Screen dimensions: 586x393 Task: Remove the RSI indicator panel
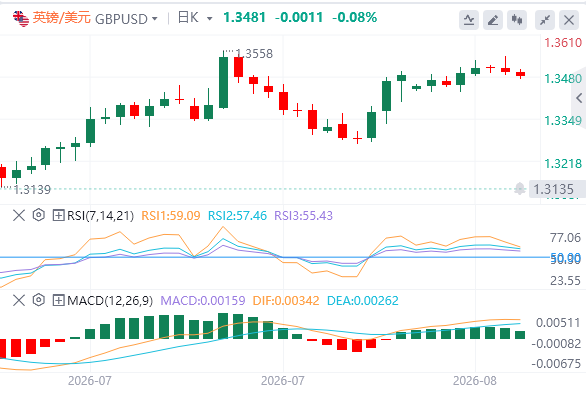coord(19,215)
